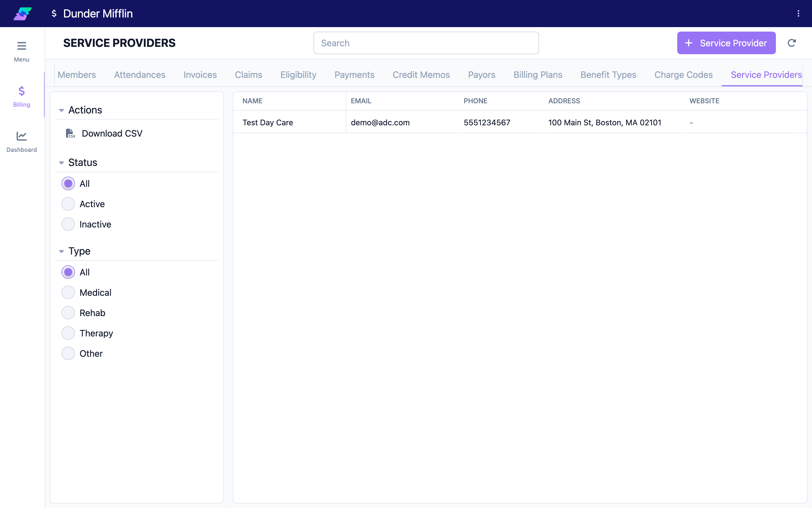Viewport: 812px width, 508px height.
Task: Open Billing dollar-sign sidebar icon
Action: pyautogui.click(x=21, y=91)
